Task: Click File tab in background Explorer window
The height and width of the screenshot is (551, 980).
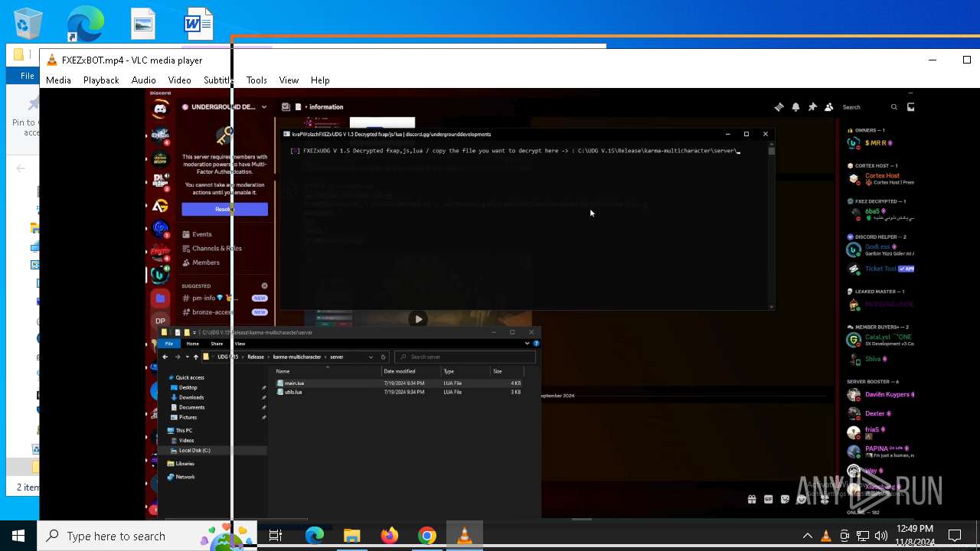Action: point(27,76)
